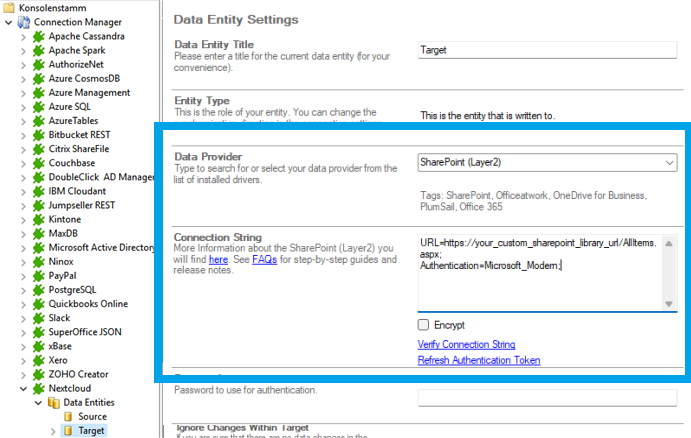Click the Azure SQL connection icon
691x438 pixels.
click(x=39, y=107)
